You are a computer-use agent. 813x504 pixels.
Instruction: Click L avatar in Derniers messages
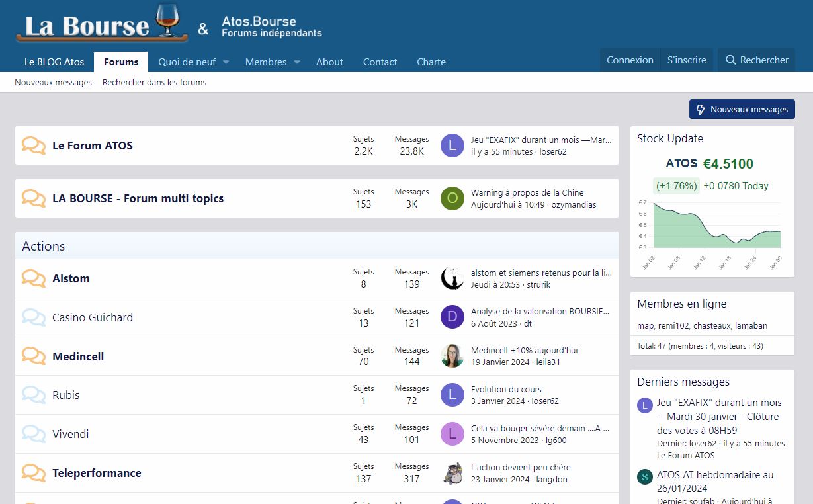click(x=645, y=405)
